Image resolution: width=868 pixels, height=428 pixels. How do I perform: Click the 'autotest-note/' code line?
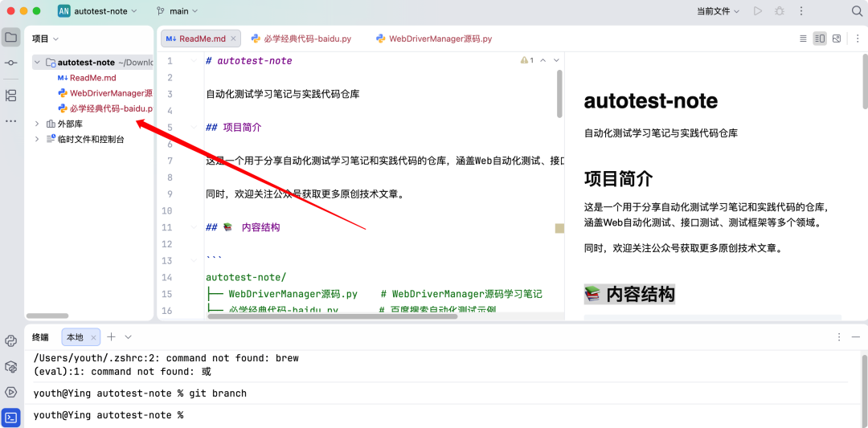246,277
